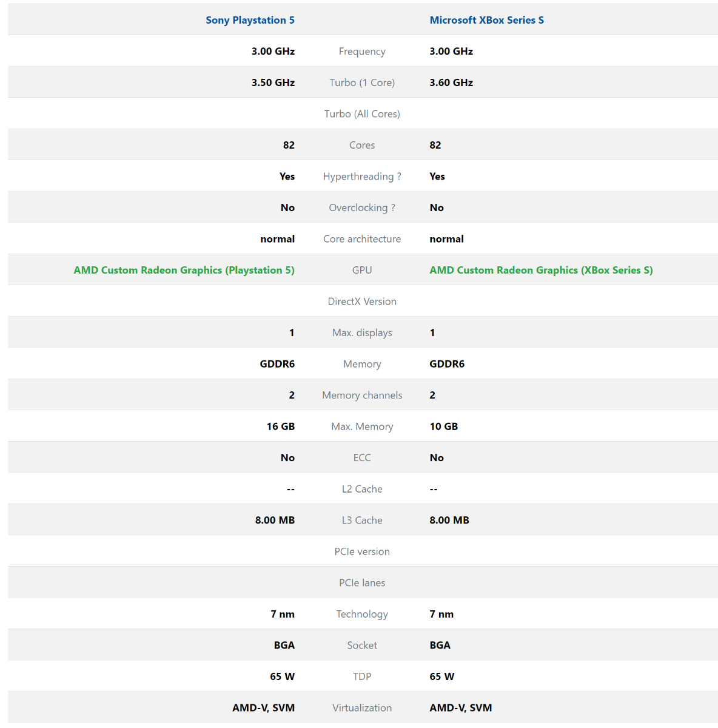Image resolution: width=718 pixels, height=728 pixels.
Task: Click the Memory channels label
Action: tap(362, 395)
